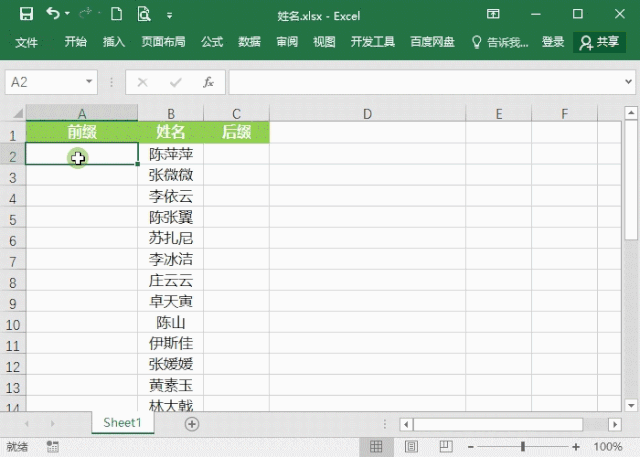Click the Undo arrow icon
This screenshot has height=457, width=640.
[53, 14]
